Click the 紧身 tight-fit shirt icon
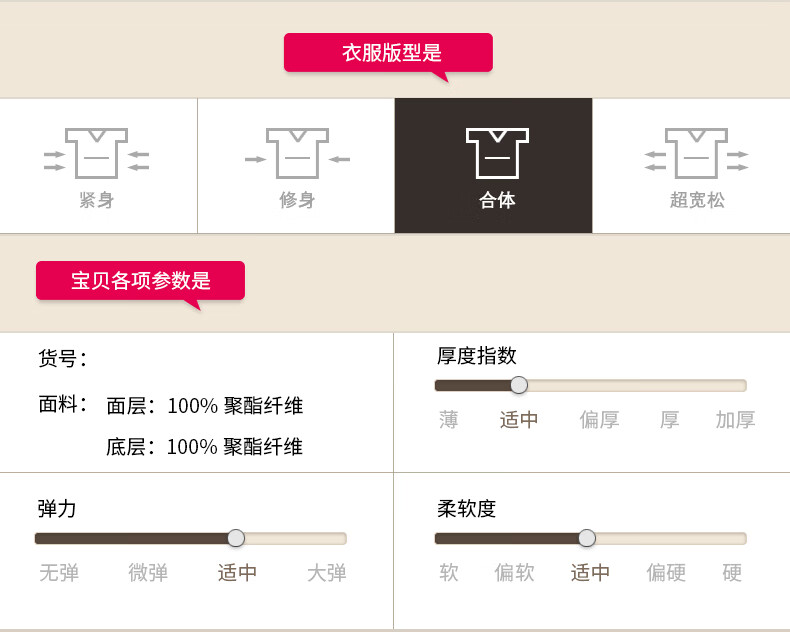Screen dimensions: 790x632 96,153
